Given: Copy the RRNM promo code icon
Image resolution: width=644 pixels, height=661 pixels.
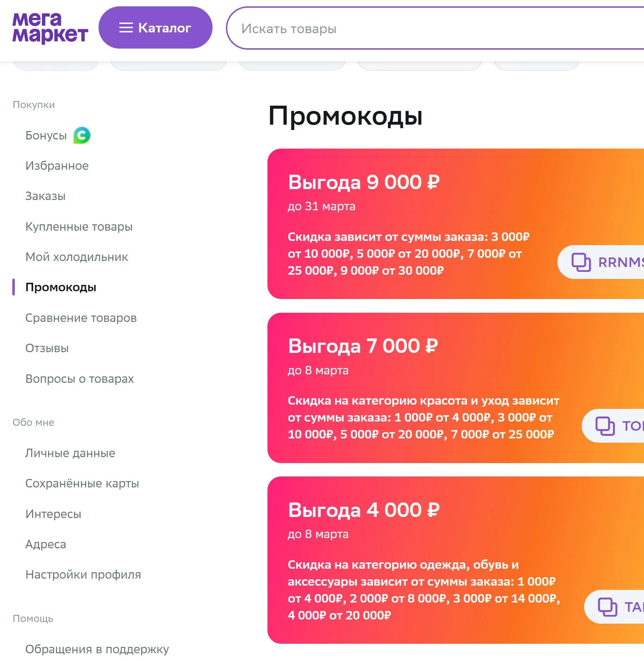Looking at the screenshot, I should pyautogui.click(x=581, y=262).
